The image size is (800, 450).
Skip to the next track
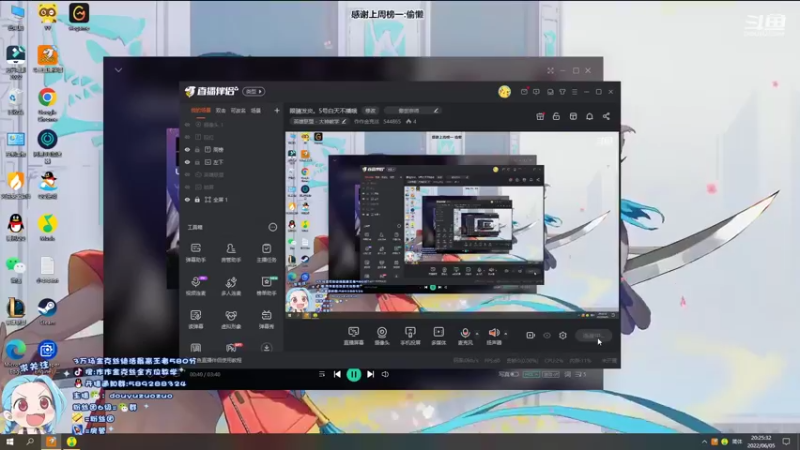click(370, 374)
